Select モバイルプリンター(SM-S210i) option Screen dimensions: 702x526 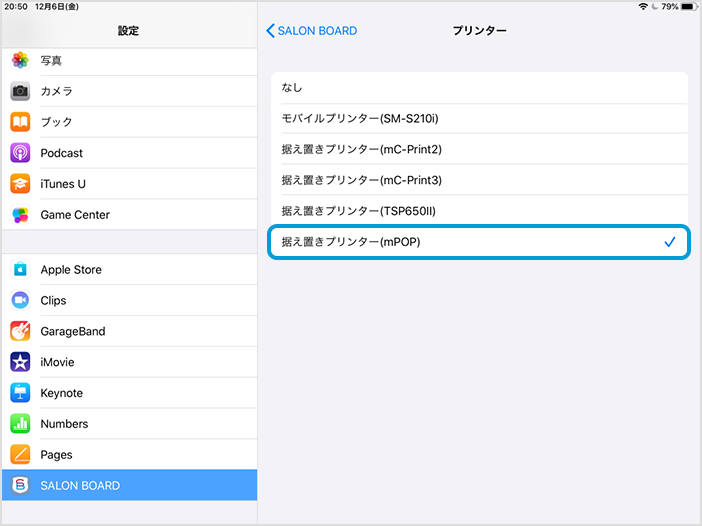pyautogui.click(x=479, y=119)
